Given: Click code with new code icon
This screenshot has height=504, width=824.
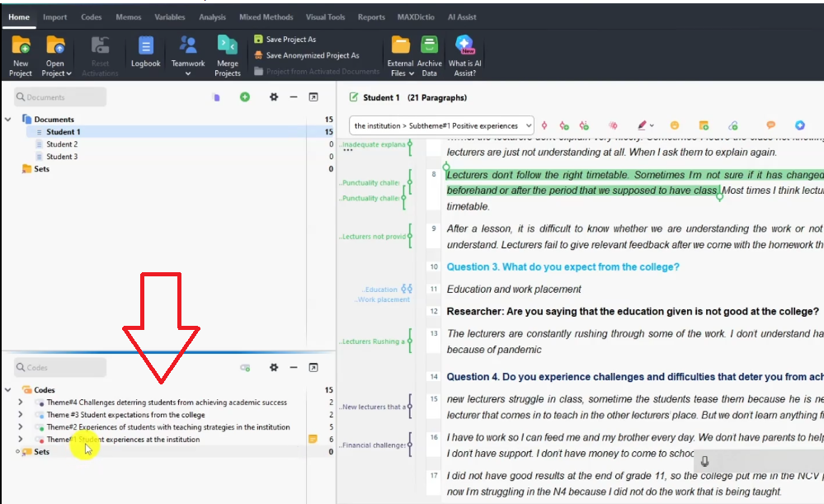Looking at the screenshot, I should click(x=564, y=125).
